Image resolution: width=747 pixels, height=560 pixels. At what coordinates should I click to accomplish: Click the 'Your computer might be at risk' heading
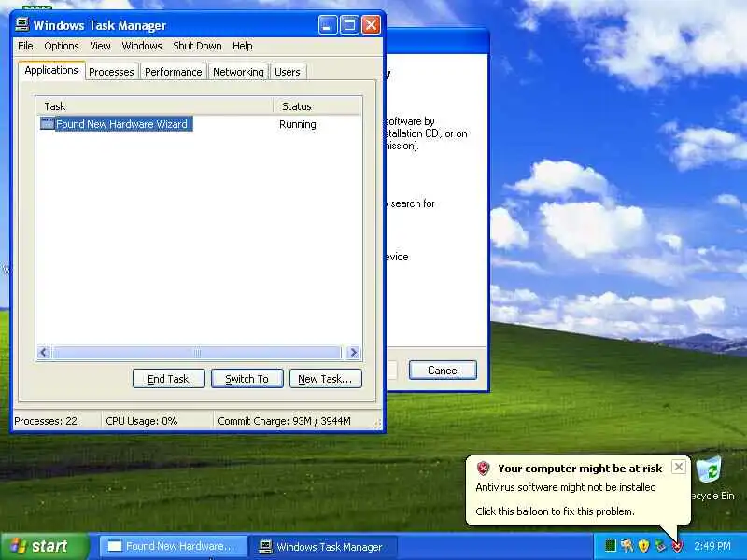(x=580, y=469)
